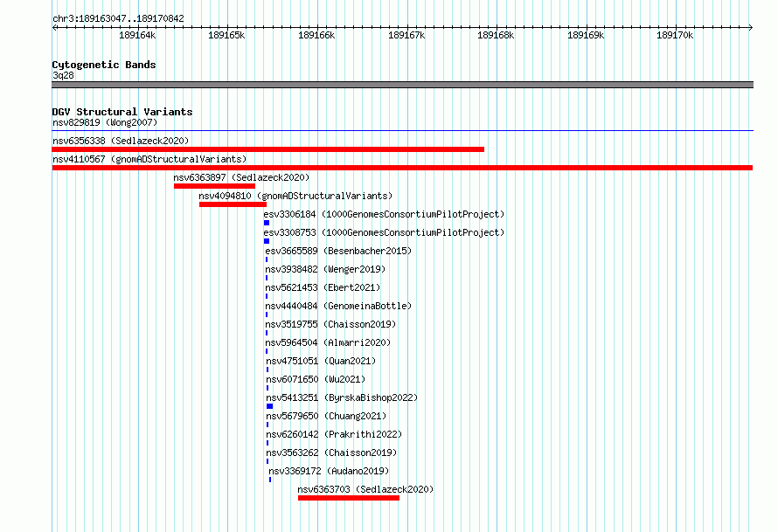Open esv3665589 (Besenbacher2015) variant
This screenshot has height=532, width=778.
tap(338, 251)
